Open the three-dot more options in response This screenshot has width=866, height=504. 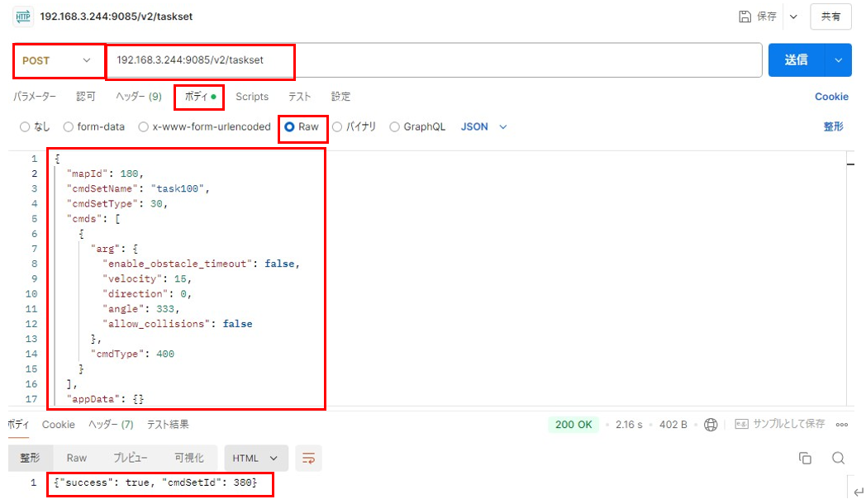point(842,424)
